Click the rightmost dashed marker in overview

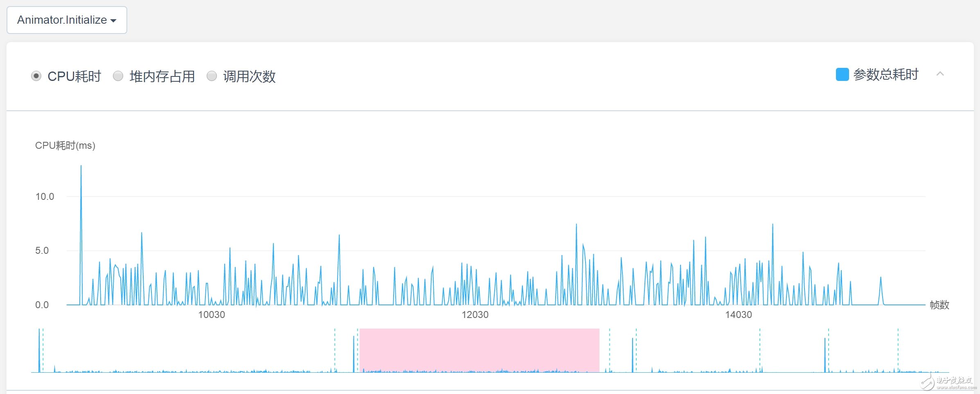(x=898, y=349)
